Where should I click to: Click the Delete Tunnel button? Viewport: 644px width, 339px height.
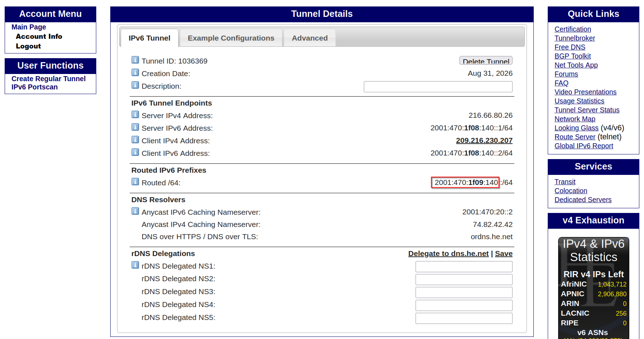pos(486,61)
